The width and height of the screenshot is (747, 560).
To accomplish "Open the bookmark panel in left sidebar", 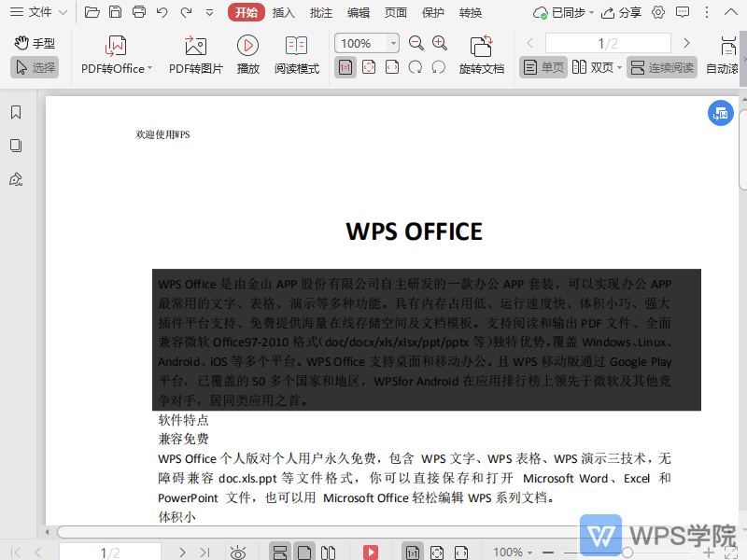I will pos(15,111).
